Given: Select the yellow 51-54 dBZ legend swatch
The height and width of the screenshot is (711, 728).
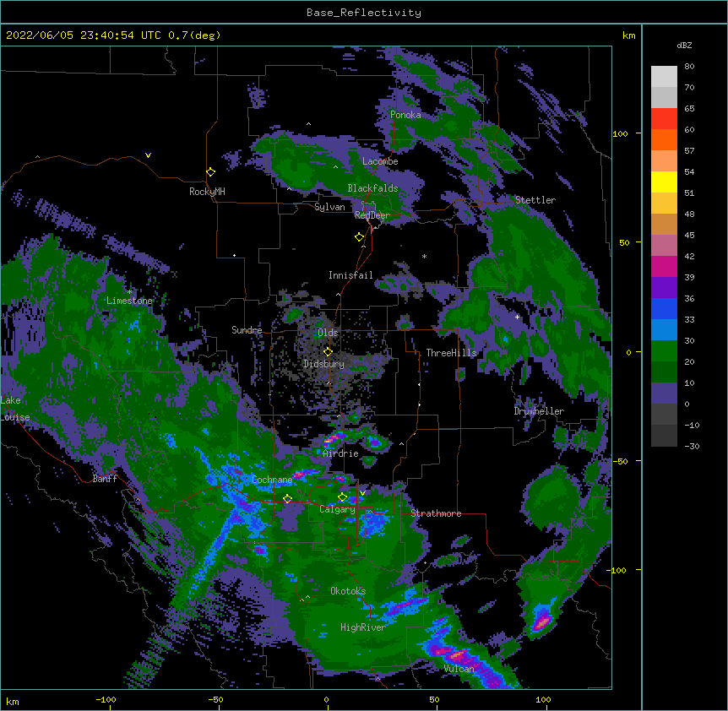Looking at the screenshot, I should [664, 182].
